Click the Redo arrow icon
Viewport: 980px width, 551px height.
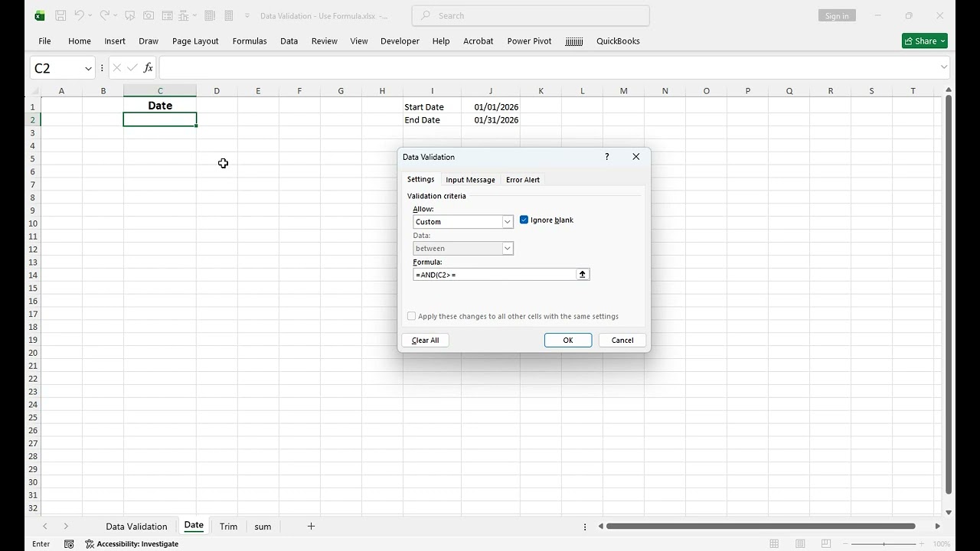[104, 15]
